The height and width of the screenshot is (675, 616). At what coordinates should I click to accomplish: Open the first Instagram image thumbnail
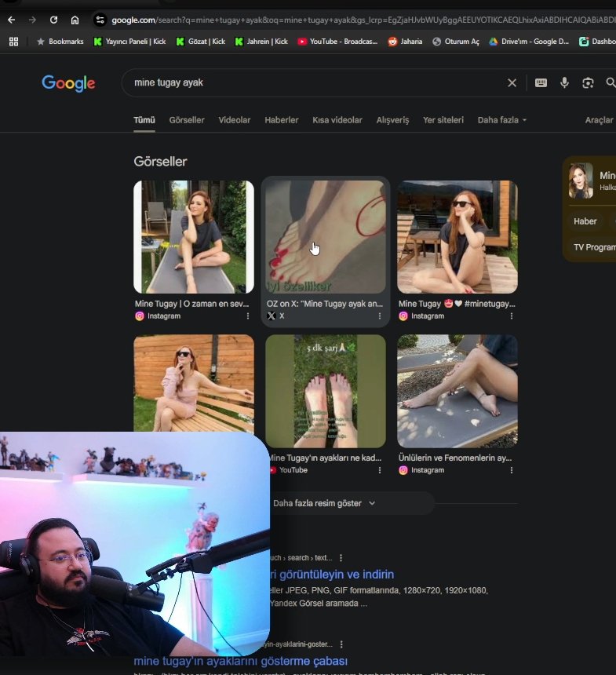(x=194, y=237)
